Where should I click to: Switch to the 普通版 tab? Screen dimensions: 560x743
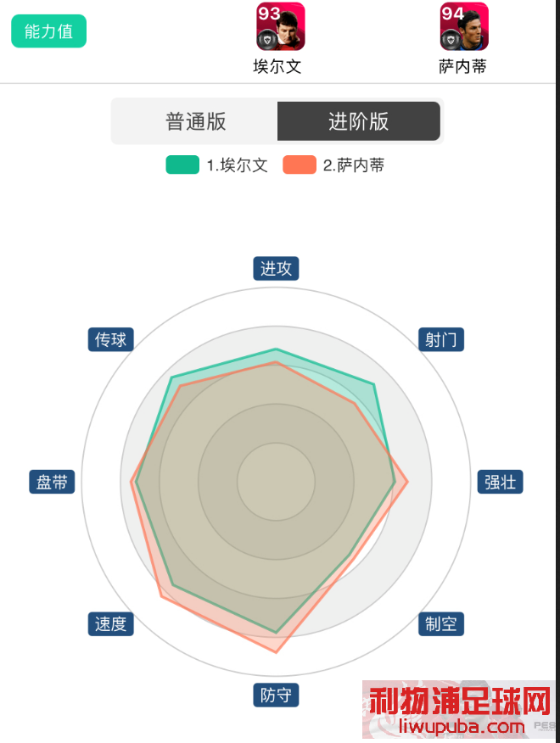click(195, 121)
